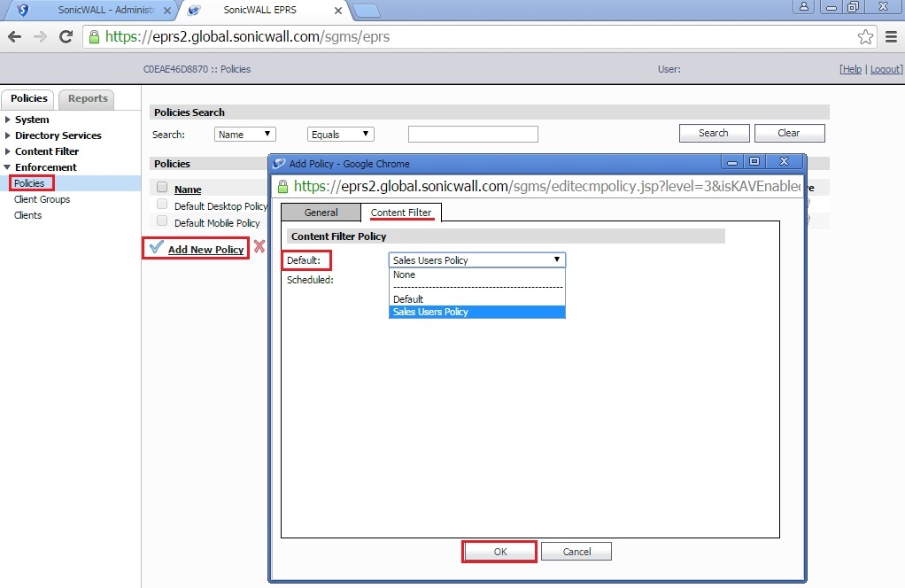Open the Chrome hamburger menu
Screen dimensions: 905x588
[892, 37]
